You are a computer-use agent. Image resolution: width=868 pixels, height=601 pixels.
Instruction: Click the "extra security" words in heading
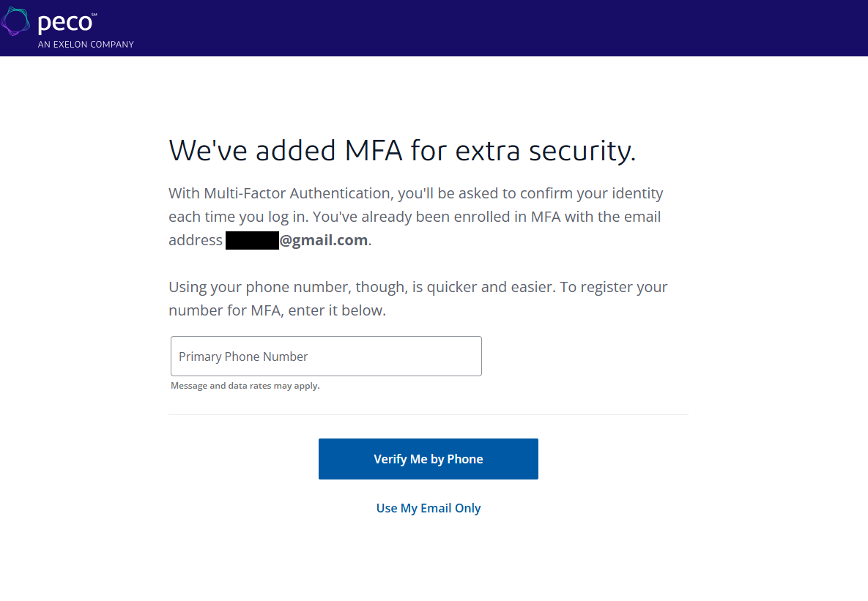545,150
